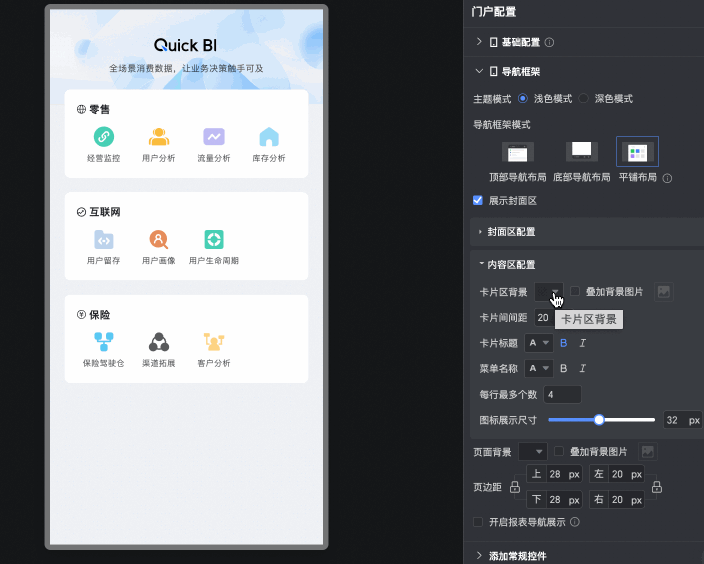Open the 菜单名称 font color dropdown
704x564 pixels.
(539, 369)
